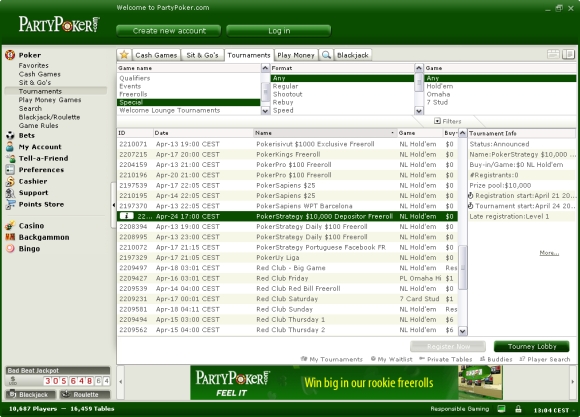Click My Waitlist icon link
The height and width of the screenshot is (417, 580).
(391, 359)
